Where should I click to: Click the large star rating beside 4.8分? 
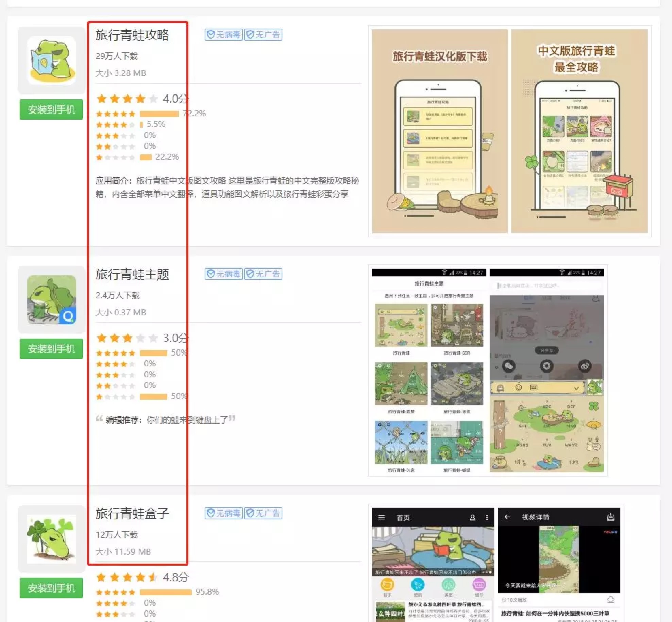pyautogui.click(x=127, y=577)
